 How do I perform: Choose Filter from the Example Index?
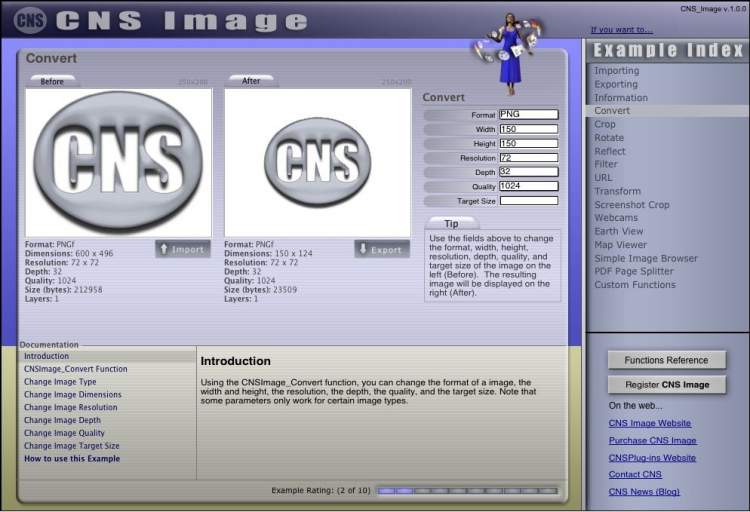click(x=606, y=164)
